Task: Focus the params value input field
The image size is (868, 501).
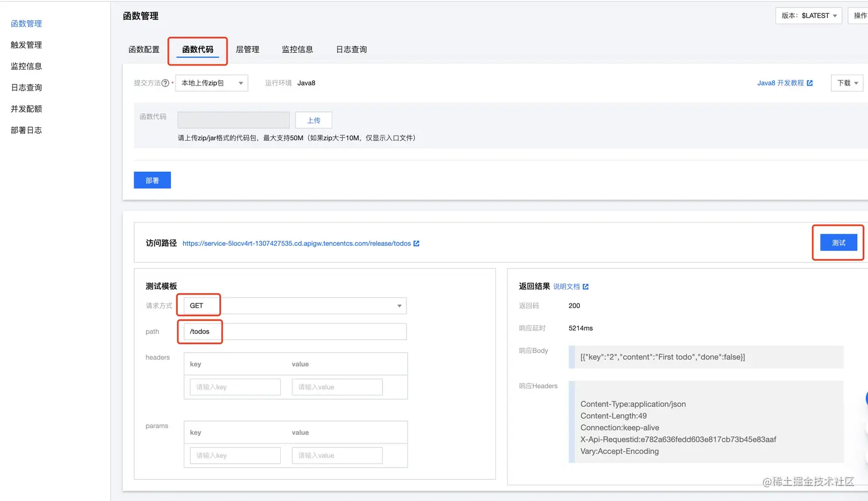Action: coord(337,456)
